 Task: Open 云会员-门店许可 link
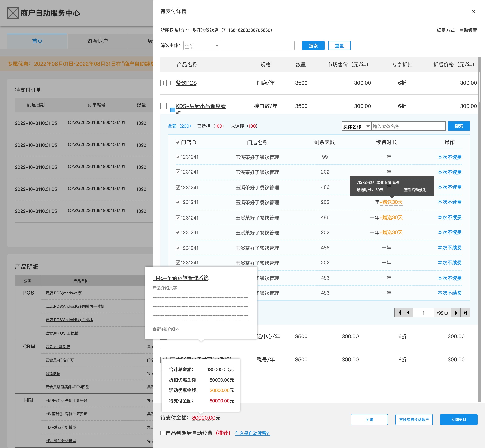pos(60,360)
